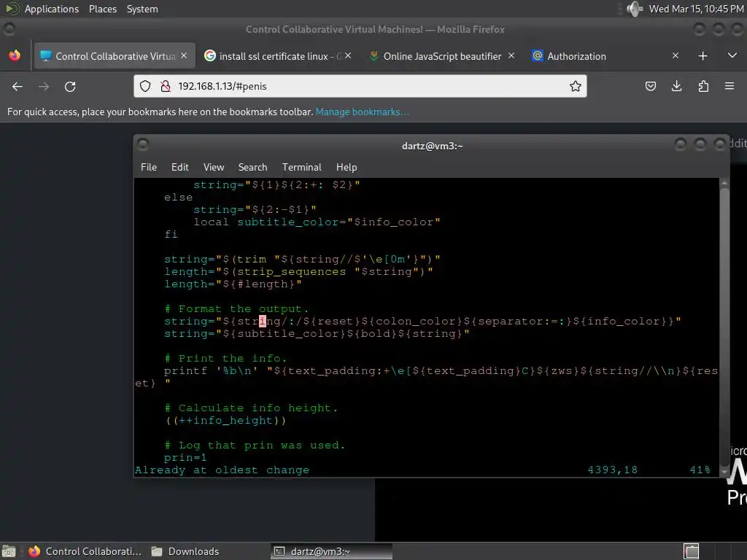Switch to the Online JavaScript beautifier tab
Screen dimensions: 747x560
441,56
